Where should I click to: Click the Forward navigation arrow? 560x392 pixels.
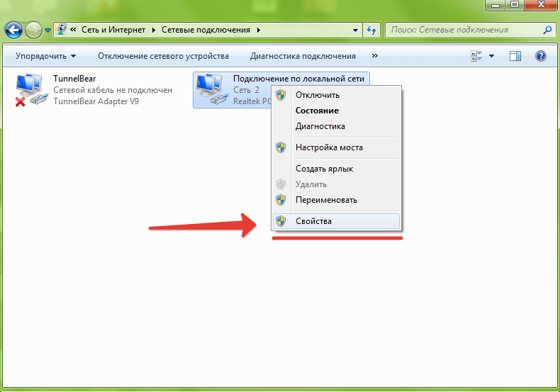[x=33, y=30]
